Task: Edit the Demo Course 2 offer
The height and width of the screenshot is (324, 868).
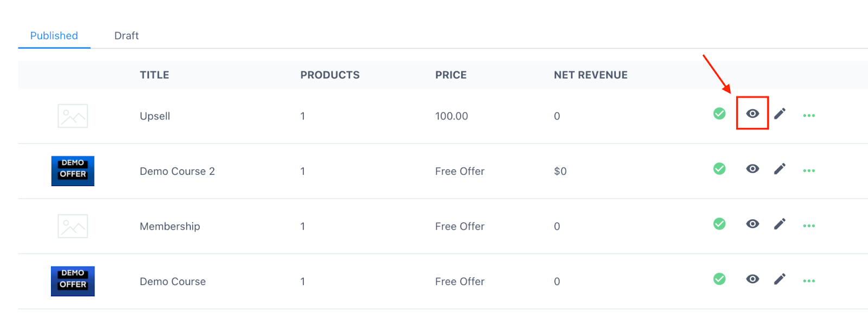Action: click(780, 169)
